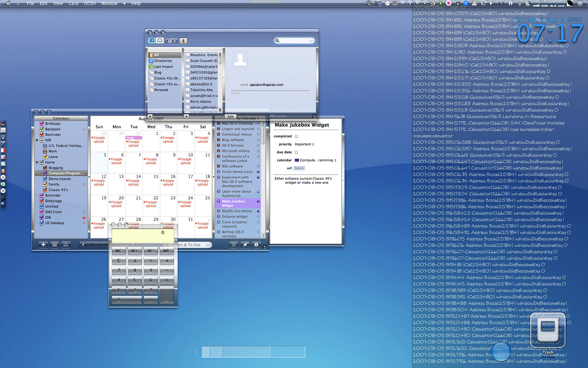The width and height of the screenshot is (588, 368).
Task: Click the Edit button in Address Book
Action: [230, 116]
